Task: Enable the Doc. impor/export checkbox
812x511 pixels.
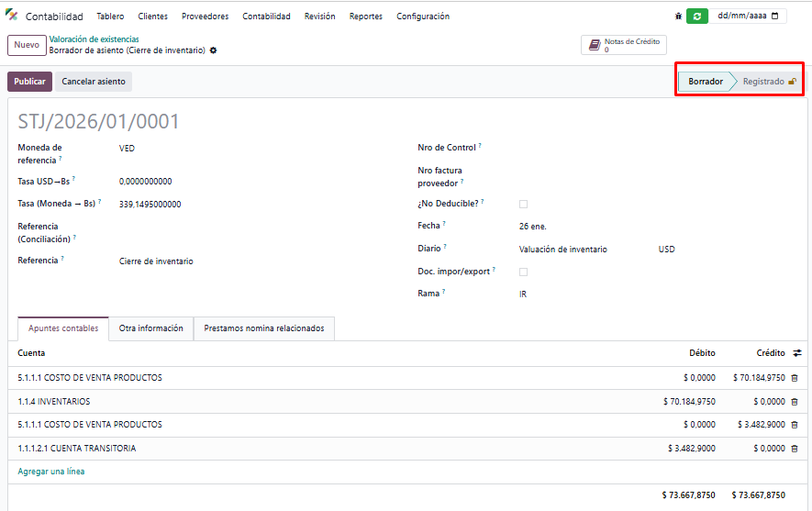Action: pyautogui.click(x=524, y=272)
